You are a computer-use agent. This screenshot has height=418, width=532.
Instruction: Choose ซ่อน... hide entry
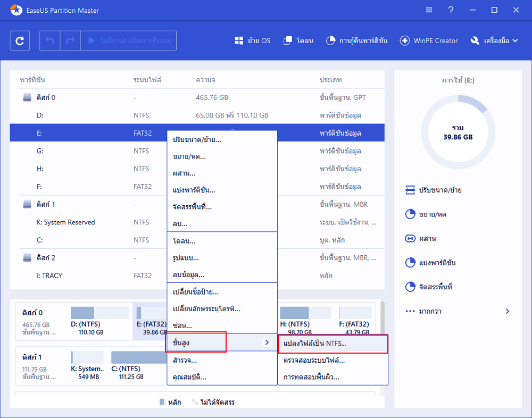(x=222, y=325)
